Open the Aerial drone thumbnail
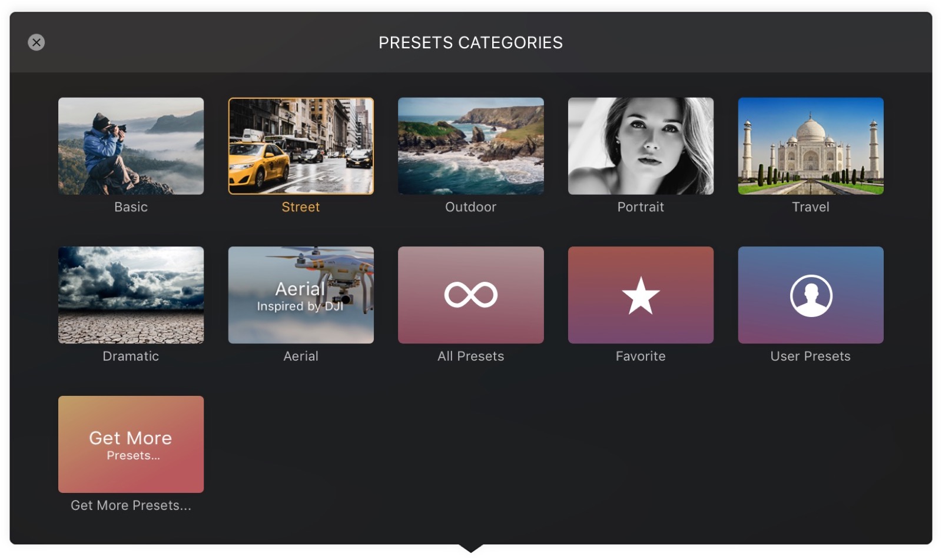The width and height of the screenshot is (942, 560). pos(301,295)
